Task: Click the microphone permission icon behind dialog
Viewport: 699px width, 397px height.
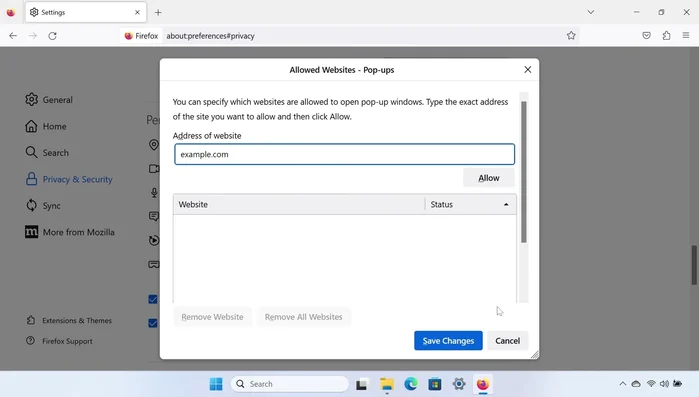Action: [154, 192]
